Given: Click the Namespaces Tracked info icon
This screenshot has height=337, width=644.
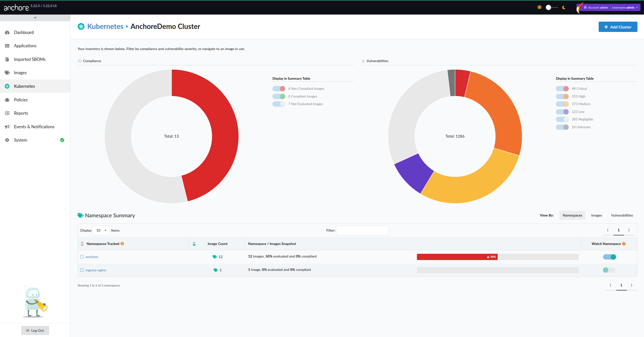Looking at the screenshot, I should click(122, 244).
